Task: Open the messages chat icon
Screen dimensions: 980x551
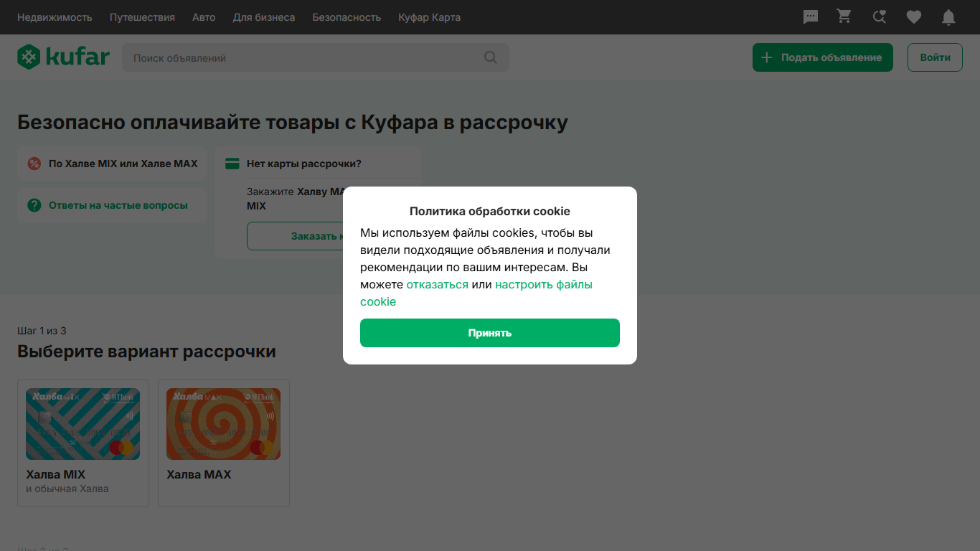Action: tap(811, 17)
